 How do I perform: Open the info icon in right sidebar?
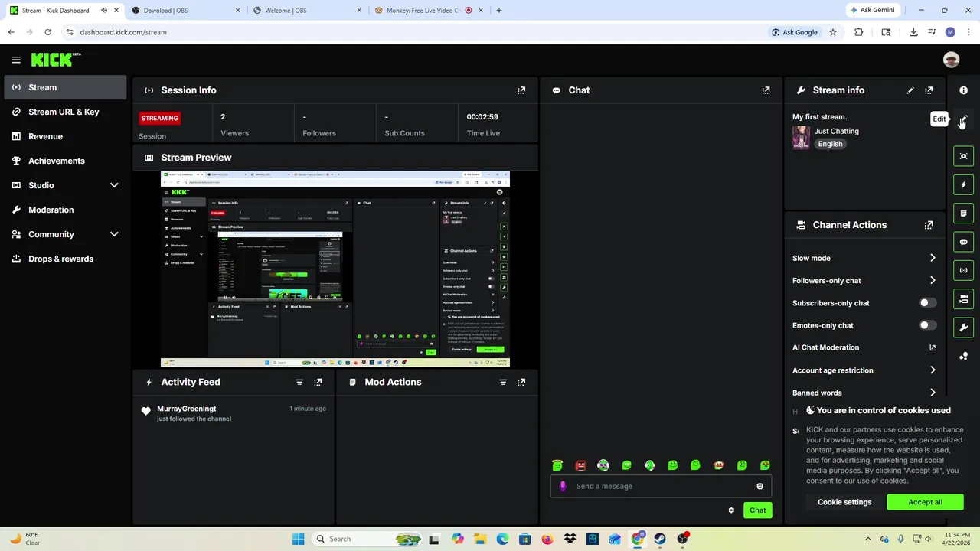[x=963, y=90]
